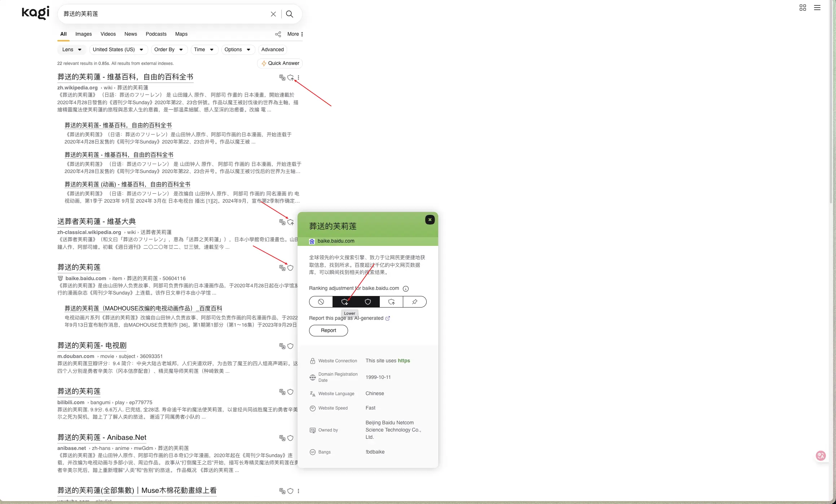Click the shield icon on douban result
Screen dimensions: 836x504
tap(290, 346)
